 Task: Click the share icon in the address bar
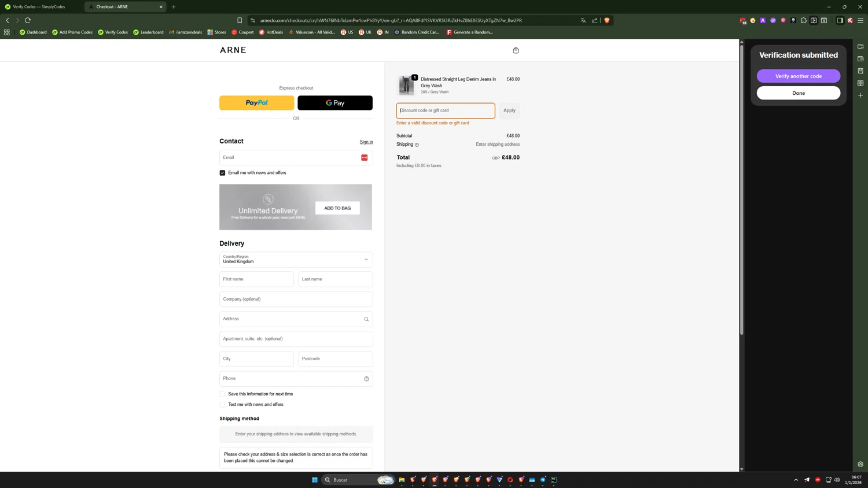pos(594,20)
